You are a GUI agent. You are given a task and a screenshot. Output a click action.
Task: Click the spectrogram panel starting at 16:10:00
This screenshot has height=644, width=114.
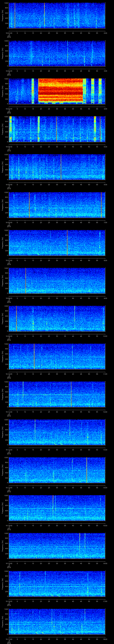coord(57,356)
